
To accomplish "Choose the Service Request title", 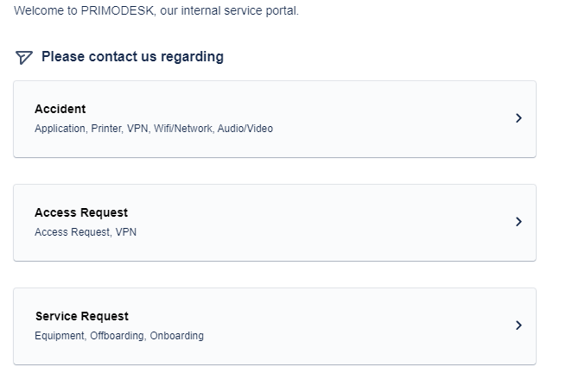I will pos(82,316).
